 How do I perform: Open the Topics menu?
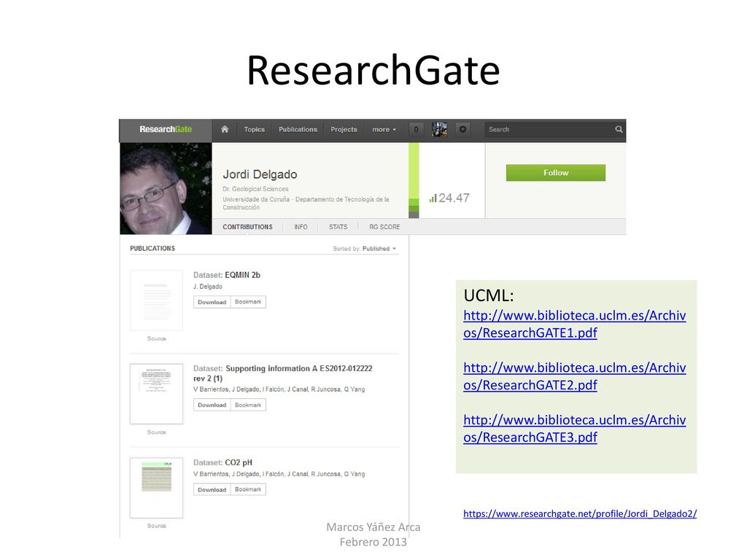[254, 129]
